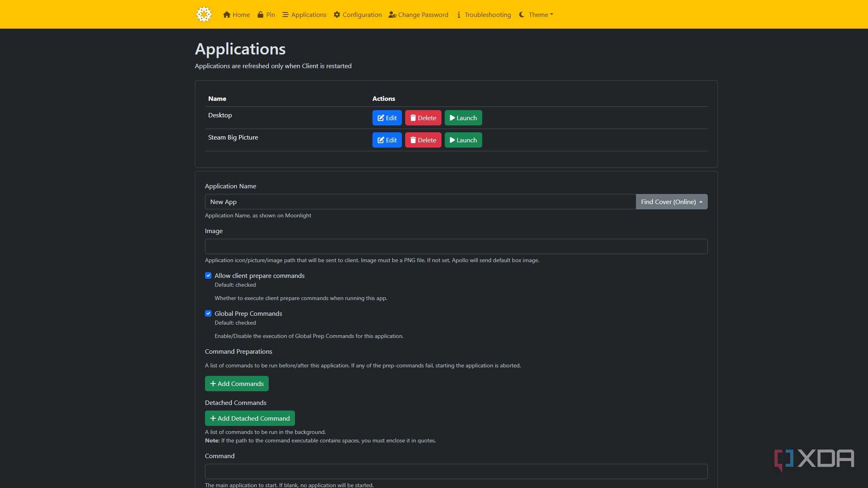Open the Configuration settings page
Image resolution: width=868 pixels, height=488 pixels.
358,15
